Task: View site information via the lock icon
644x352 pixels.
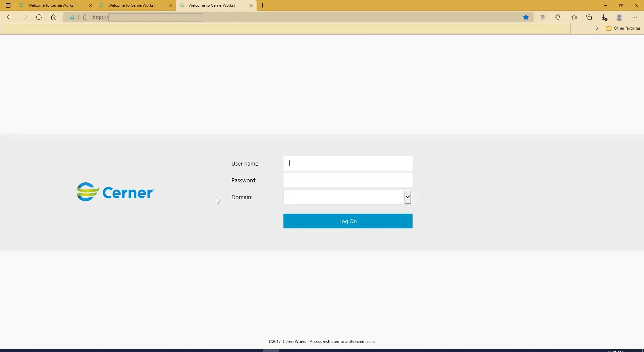Action: point(85,17)
